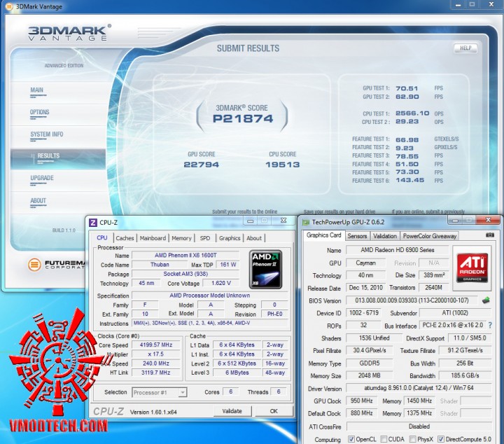The image size is (504, 444).
Task: Open the Mainboard tab in CPU-Z
Action: [x=153, y=238]
